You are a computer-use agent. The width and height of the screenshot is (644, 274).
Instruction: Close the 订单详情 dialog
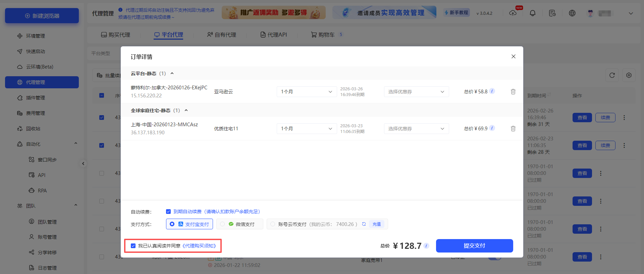(x=514, y=56)
